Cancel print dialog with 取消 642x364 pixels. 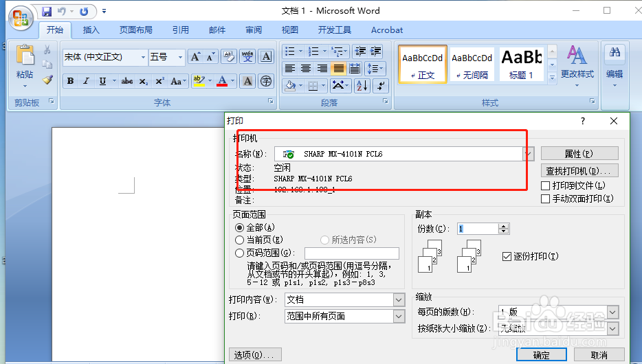(x=599, y=355)
